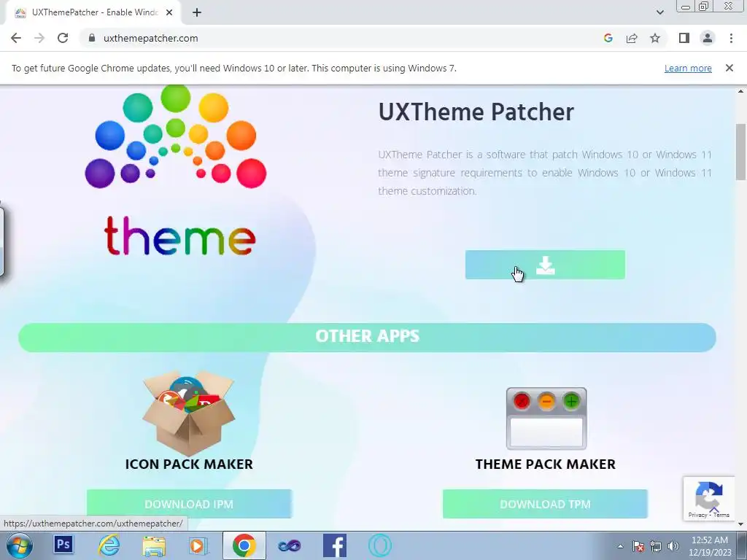Click the Icon Pack Maker box image
This screenshot has width=747, height=560.
click(189, 414)
